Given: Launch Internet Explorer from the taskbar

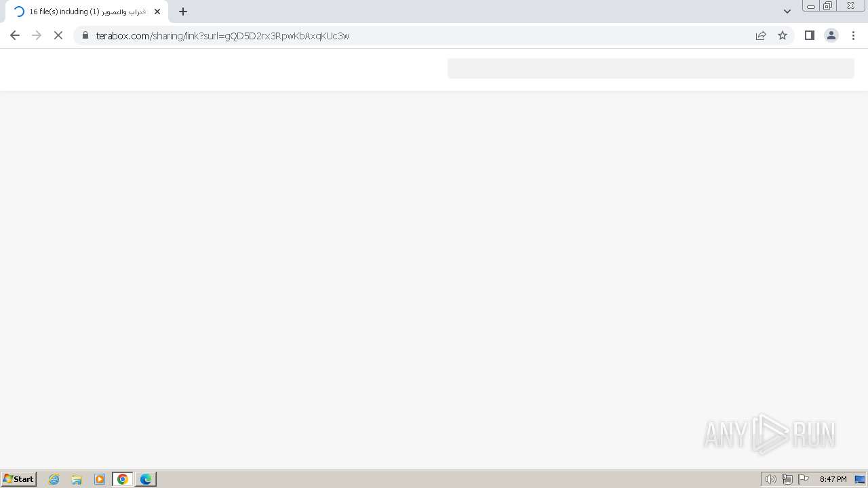Looking at the screenshot, I should (54, 479).
